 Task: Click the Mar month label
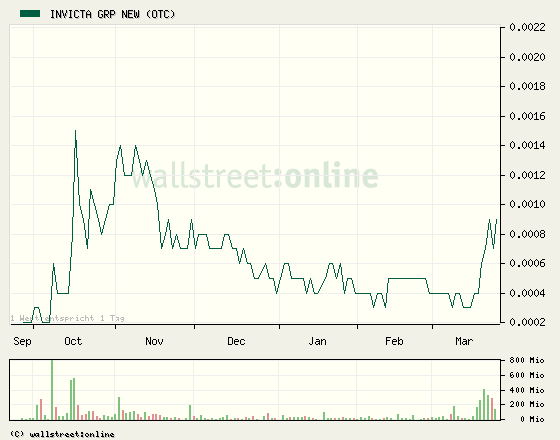coord(464,341)
